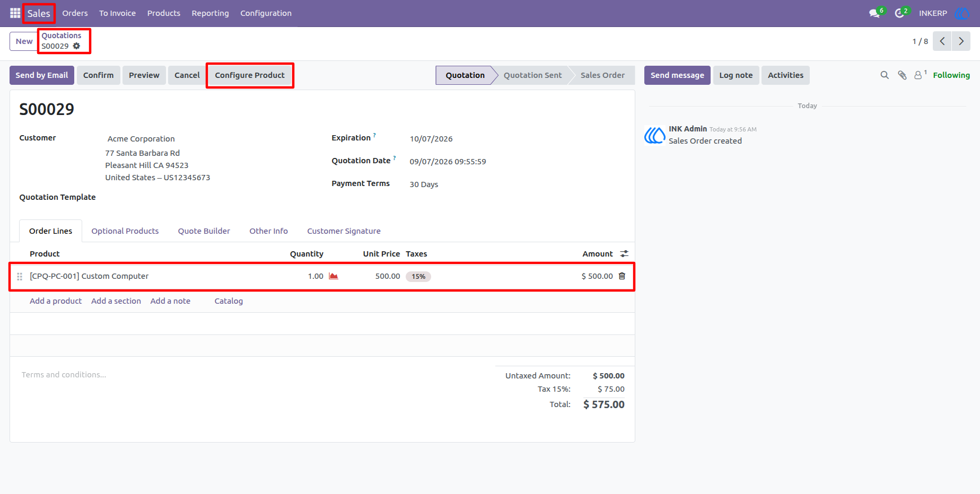
Task: Open the column options settings icon
Action: tap(624, 254)
